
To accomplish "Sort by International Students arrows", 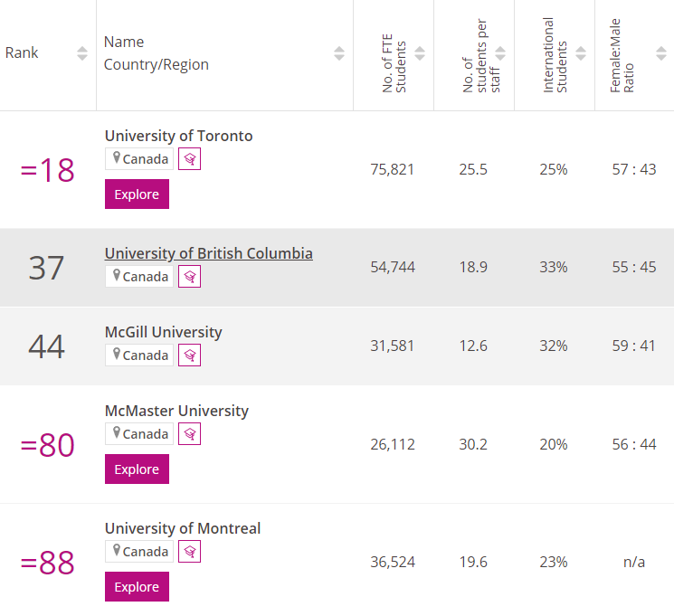I will click(581, 53).
